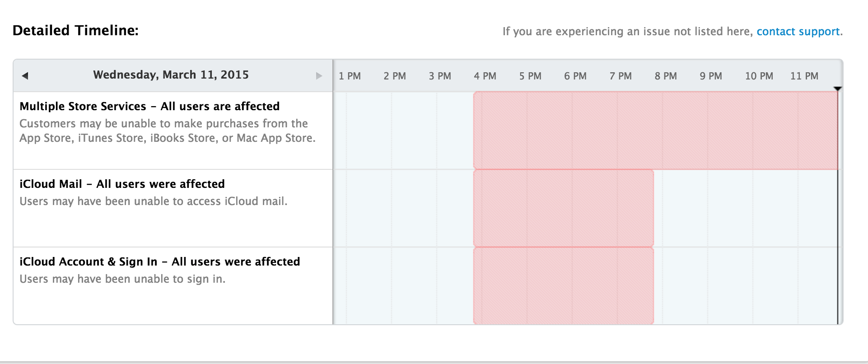Select the iCloud Mail issue title
868x364 pixels.
click(x=122, y=184)
